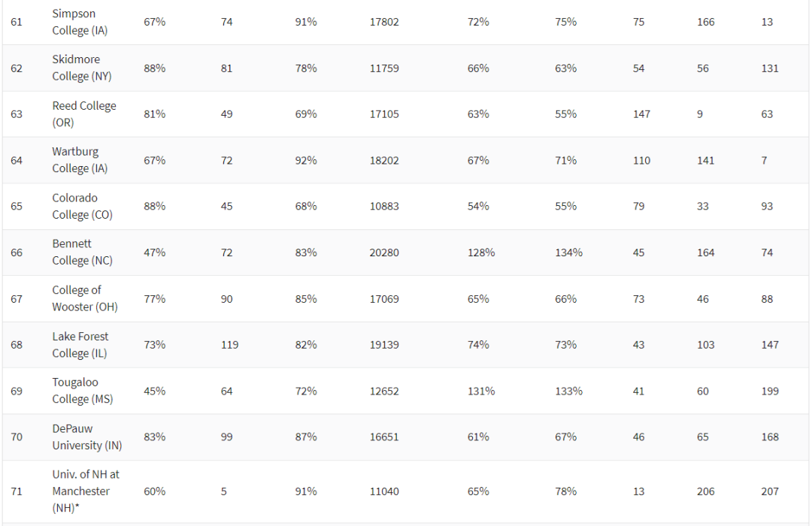Select Colorado College (CO) entry

click(83, 206)
